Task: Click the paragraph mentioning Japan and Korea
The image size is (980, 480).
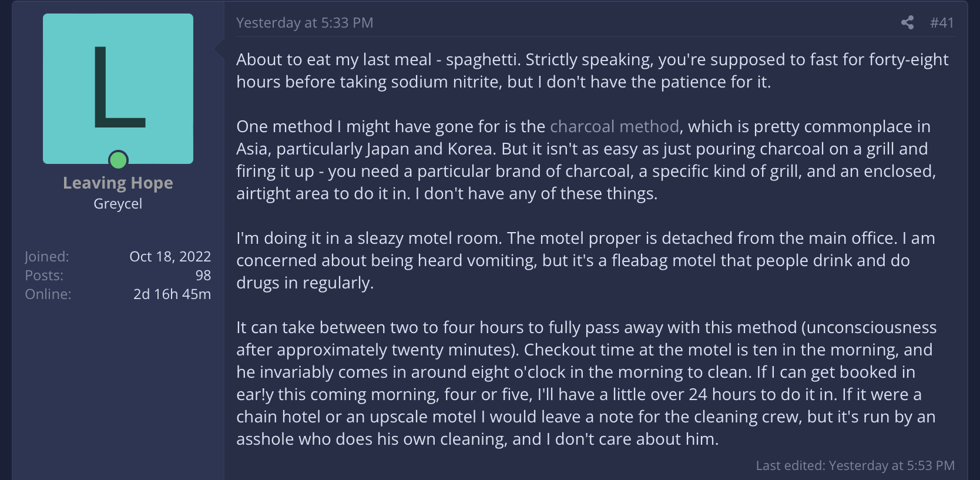Action: coord(586,160)
